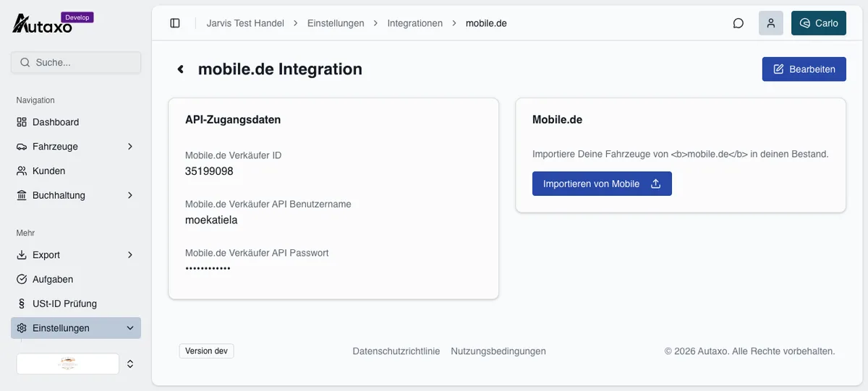Open the user profile icon button
Screen dimensions: 868x391
[771, 23]
